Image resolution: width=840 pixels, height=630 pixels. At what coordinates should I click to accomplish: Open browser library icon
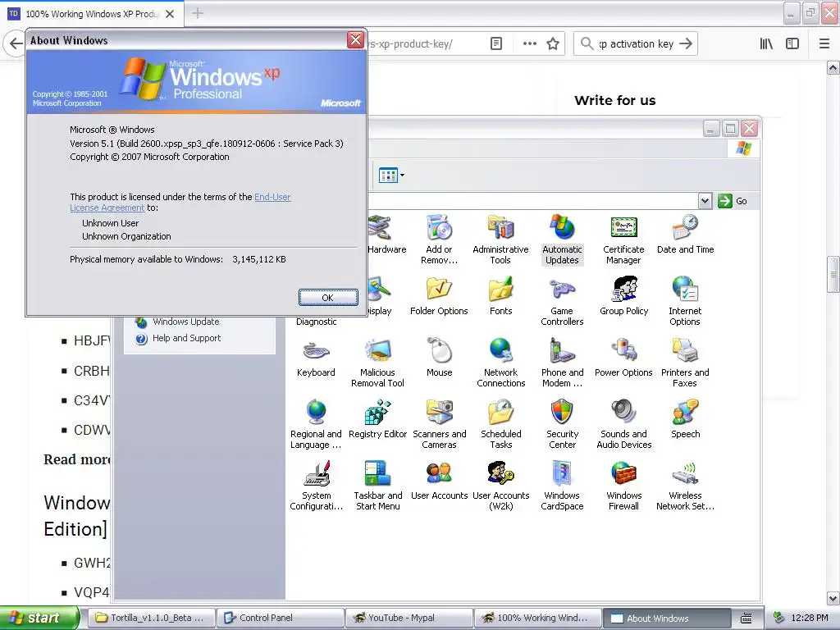click(x=766, y=43)
